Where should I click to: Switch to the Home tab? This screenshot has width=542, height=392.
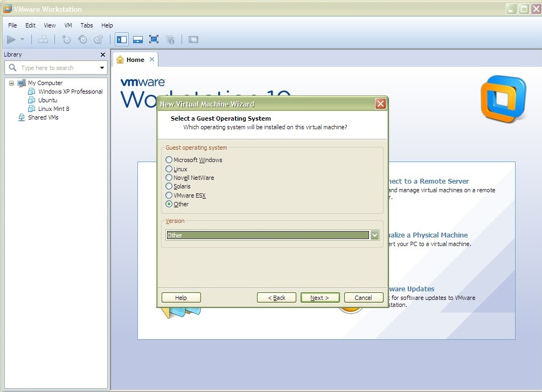[x=135, y=60]
